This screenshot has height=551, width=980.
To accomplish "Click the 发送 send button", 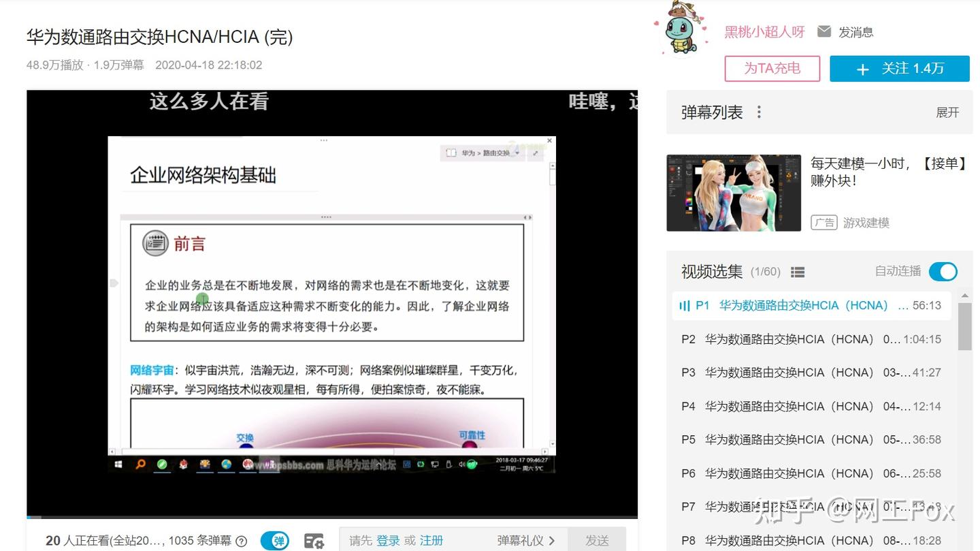I will click(597, 540).
